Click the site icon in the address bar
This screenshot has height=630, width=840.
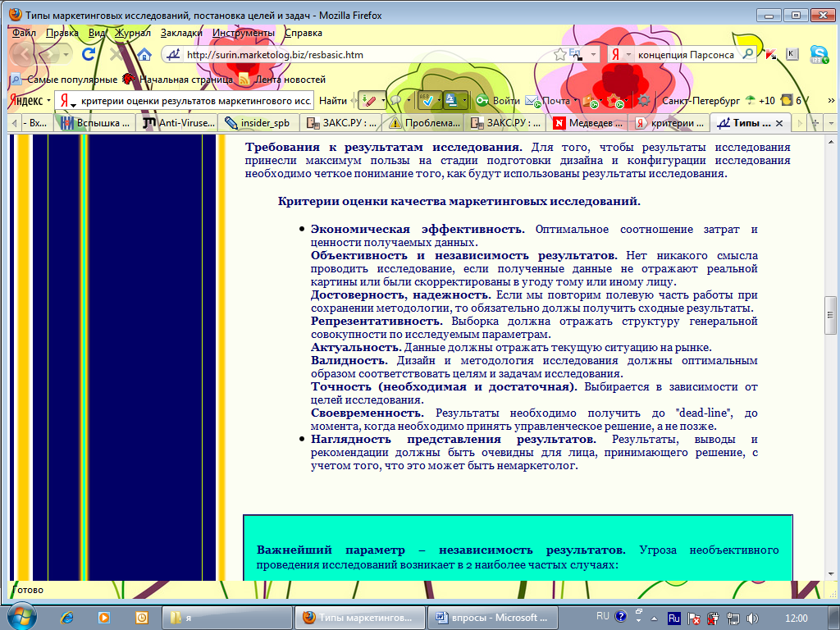point(173,54)
